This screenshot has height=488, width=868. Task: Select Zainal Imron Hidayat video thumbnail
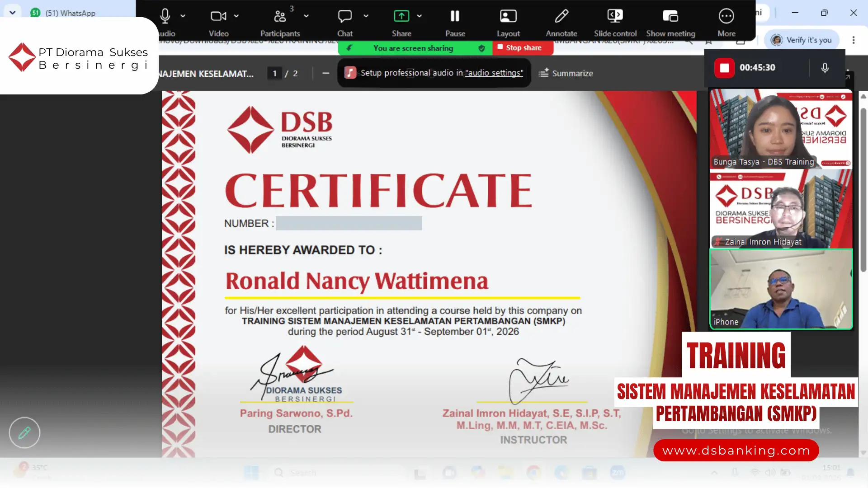[x=781, y=209]
